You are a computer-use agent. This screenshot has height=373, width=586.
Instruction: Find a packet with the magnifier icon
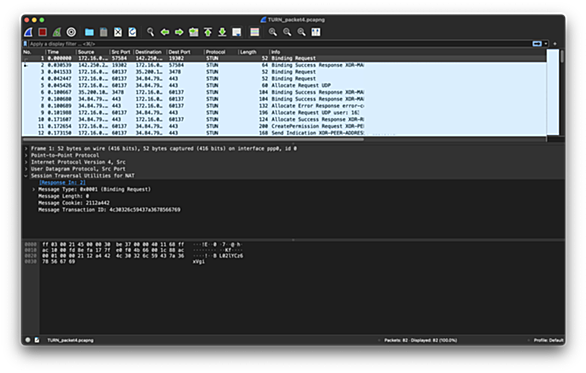tap(150, 32)
